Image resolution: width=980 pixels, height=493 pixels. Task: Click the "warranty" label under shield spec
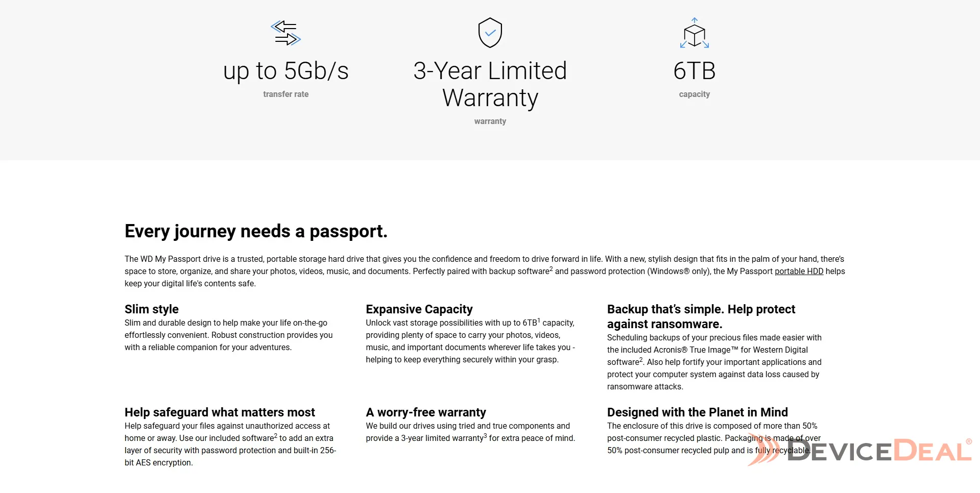(x=490, y=121)
